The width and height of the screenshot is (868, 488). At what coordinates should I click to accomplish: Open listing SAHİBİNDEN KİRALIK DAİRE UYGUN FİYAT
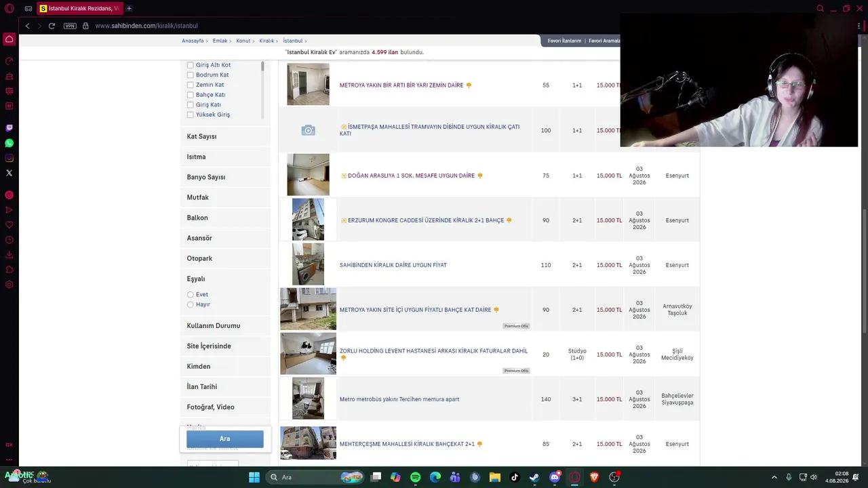(x=393, y=265)
